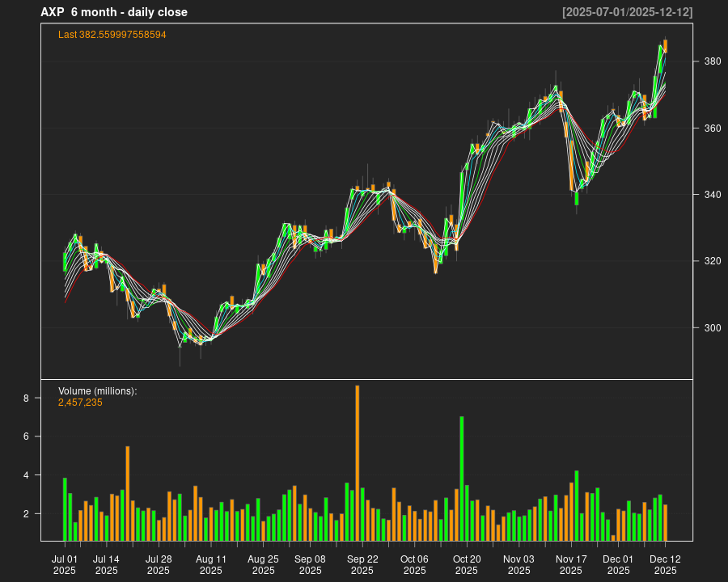The image size is (728, 582).
Task: Select the tall green volume bar near Oct 20
Action: click(462, 478)
